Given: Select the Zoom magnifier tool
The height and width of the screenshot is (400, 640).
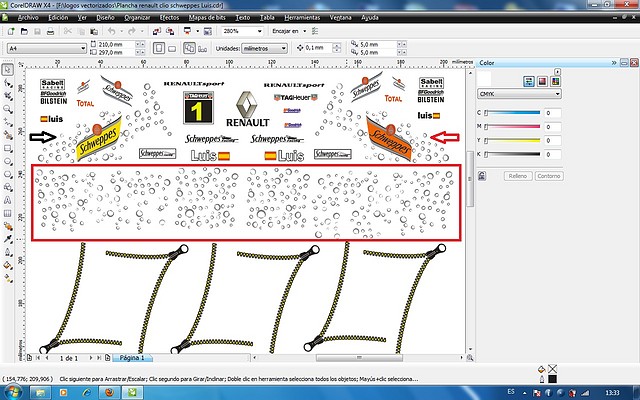Looking at the screenshot, I should pyautogui.click(x=7, y=109).
